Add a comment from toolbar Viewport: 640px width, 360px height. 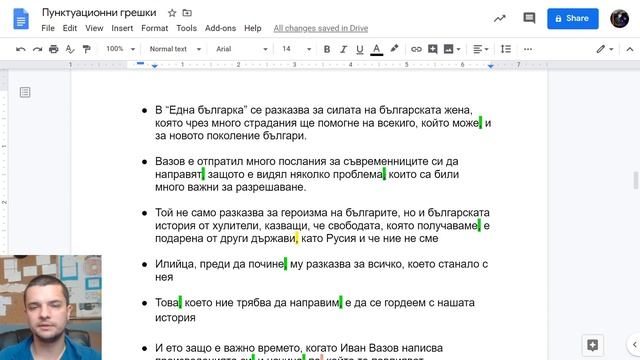tap(433, 49)
